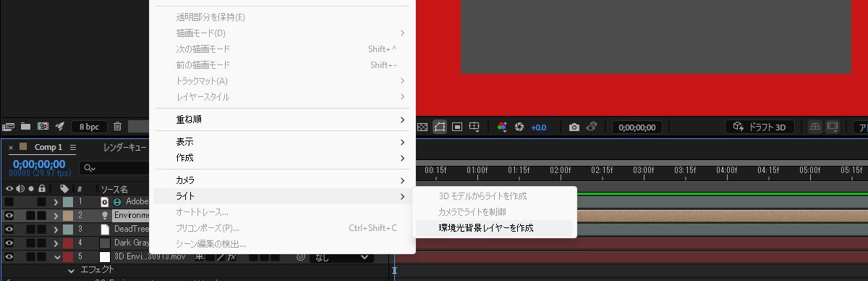This screenshot has height=281, width=868.
Task: Click the parent pick whip spiral on layer 5
Action: coord(301,257)
